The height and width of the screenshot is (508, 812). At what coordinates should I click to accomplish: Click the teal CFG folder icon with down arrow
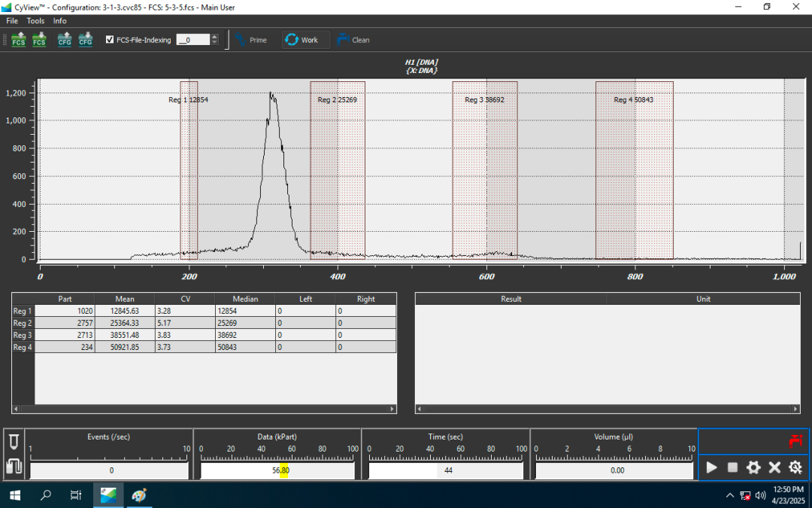[x=86, y=39]
